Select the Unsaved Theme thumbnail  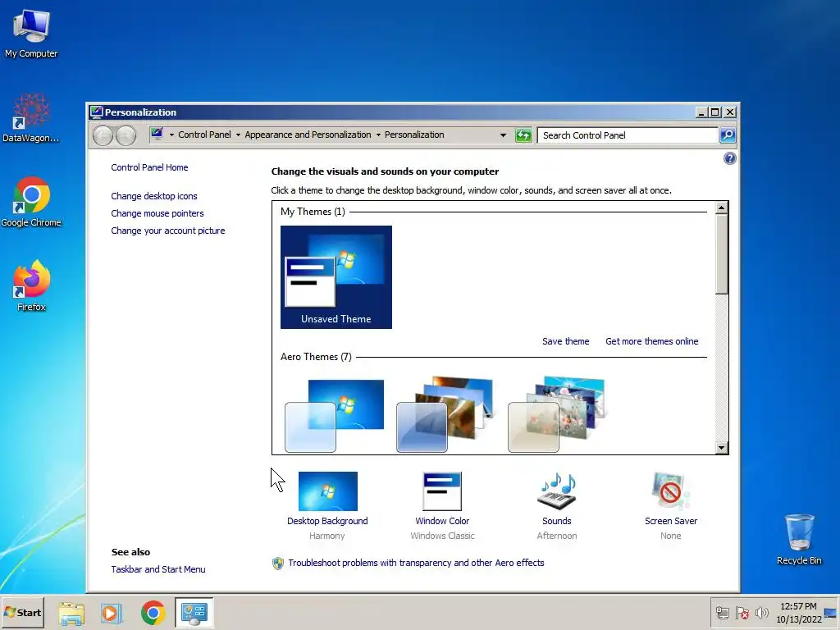[x=336, y=277]
